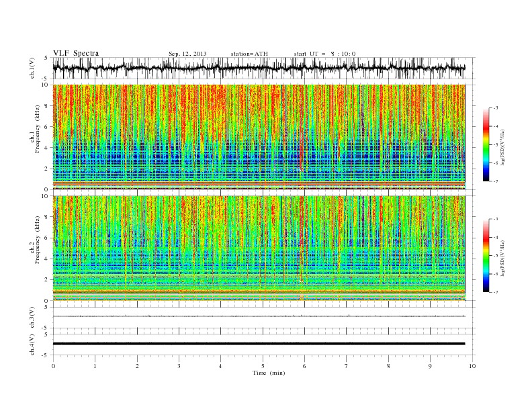Click the "-7" tick on the ch.1 colorbar
532x411 pixels.
click(x=495, y=181)
